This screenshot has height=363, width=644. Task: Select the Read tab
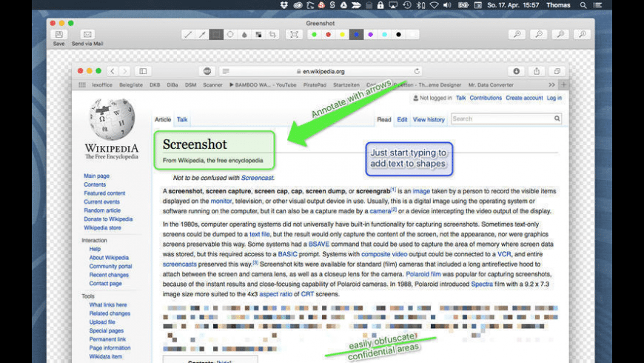[384, 119]
